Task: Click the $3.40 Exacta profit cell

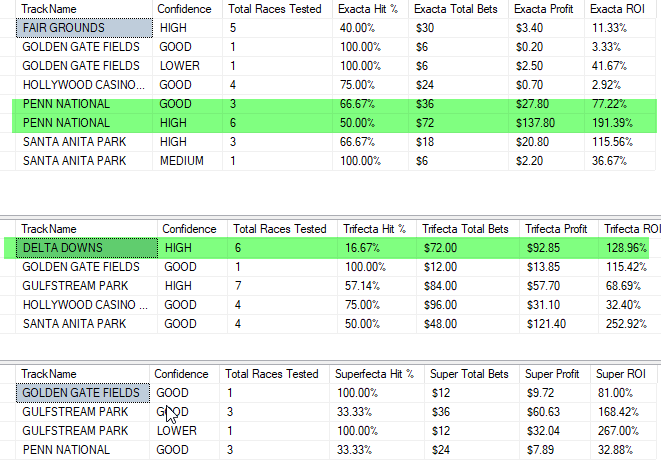Action: pos(546,28)
